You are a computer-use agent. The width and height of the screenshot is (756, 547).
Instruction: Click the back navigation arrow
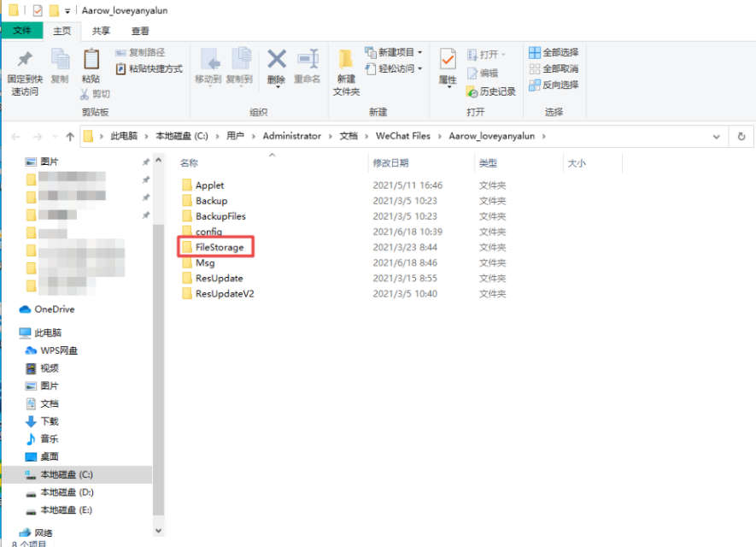click(15, 137)
